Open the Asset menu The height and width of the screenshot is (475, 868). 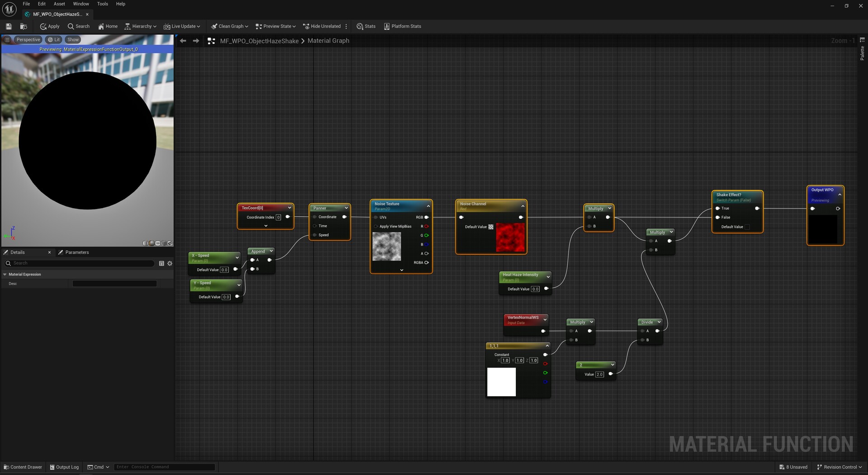tap(59, 4)
